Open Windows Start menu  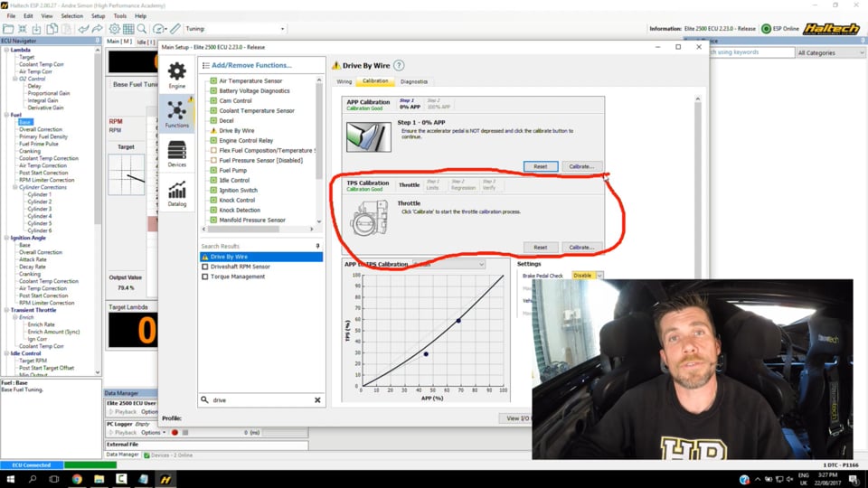pos(10,479)
